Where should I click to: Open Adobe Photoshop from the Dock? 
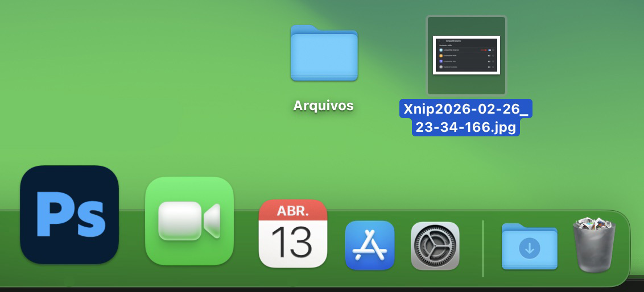(x=69, y=215)
